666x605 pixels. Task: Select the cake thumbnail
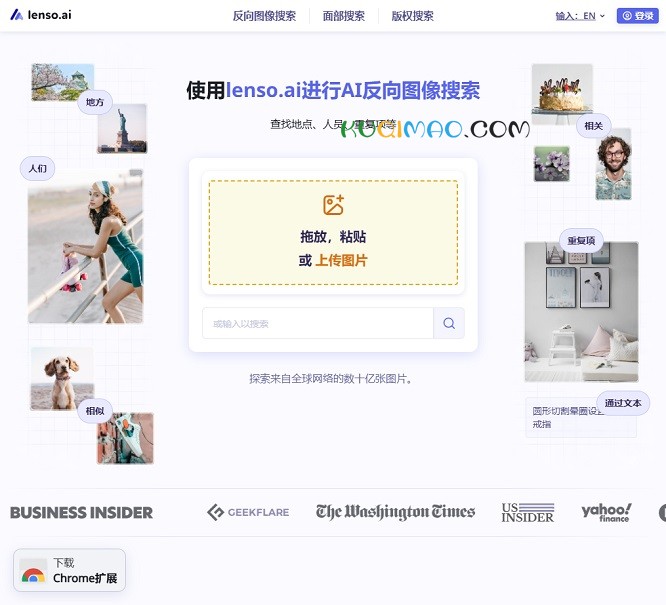click(562, 94)
